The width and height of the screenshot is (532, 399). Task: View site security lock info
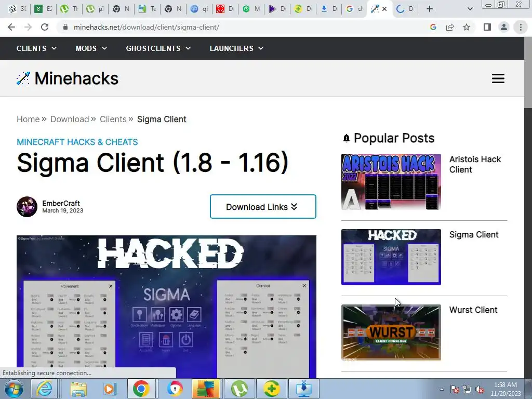pyautogui.click(x=65, y=27)
